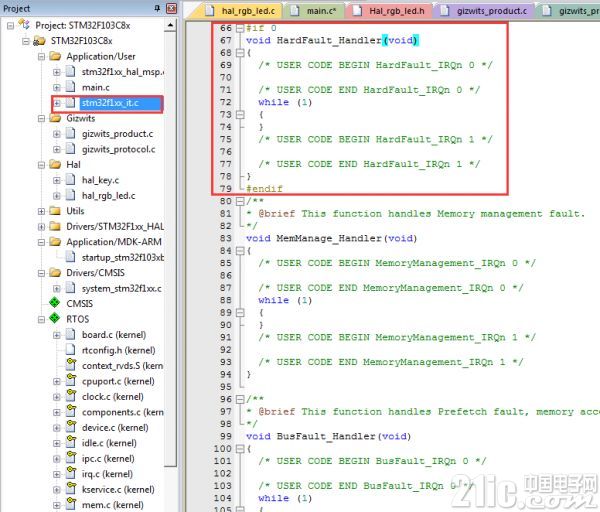The height and width of the screenshot is (512, 600).
Task: Pin the Project panel with pushpin icon
Action: [157, 8]
